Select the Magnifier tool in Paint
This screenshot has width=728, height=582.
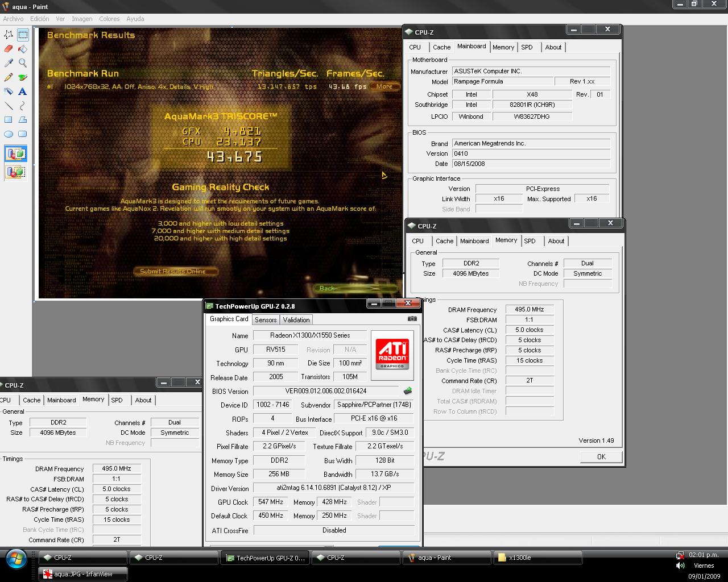coord(23,63)
